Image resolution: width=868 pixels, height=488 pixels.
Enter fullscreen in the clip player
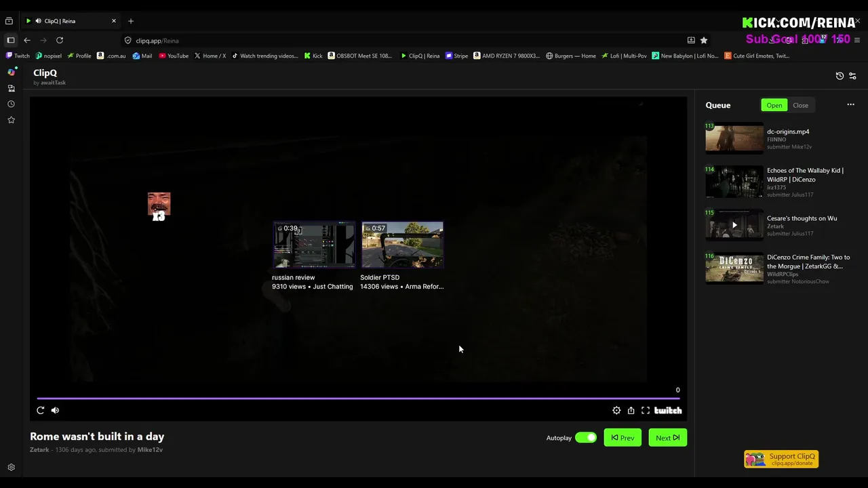tap(646, 410)
